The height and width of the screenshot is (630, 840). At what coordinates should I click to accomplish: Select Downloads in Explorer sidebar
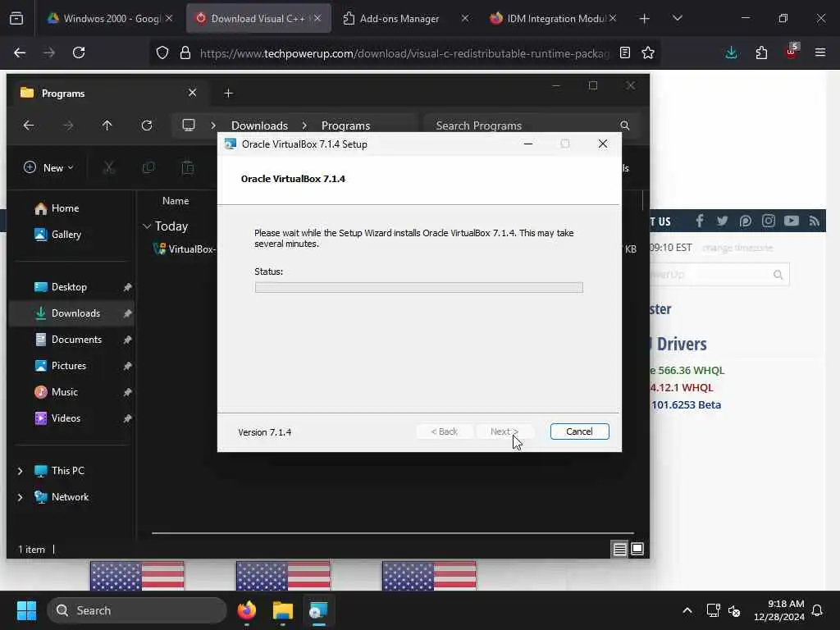click(71, 313)
